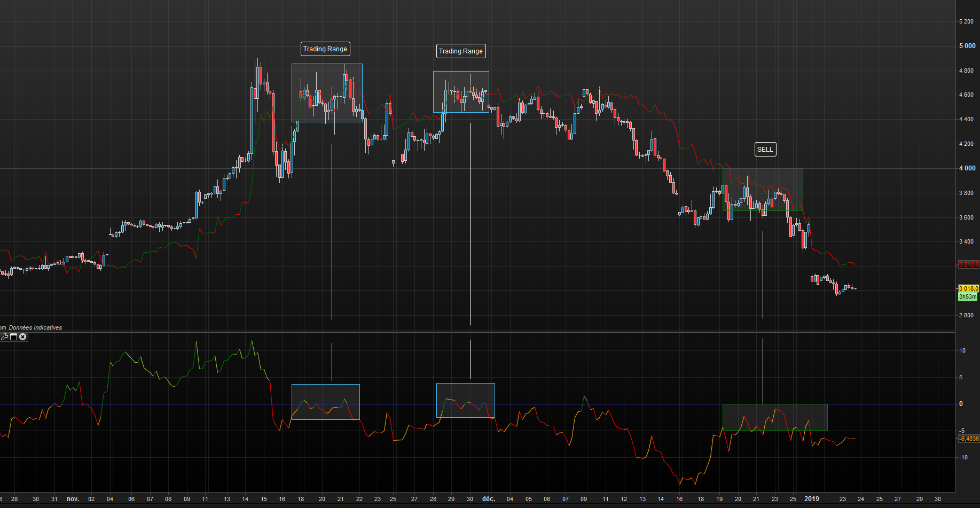Screen dimensions: 980x508
Task: Open indicator settings with the wrench icon
Action: pyautogui.click(x=5, y=337)
